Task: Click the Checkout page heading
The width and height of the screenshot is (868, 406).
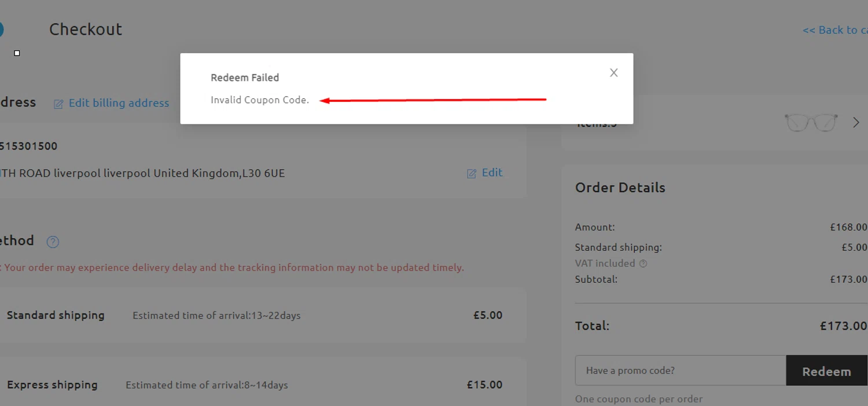Action: [86, 30]
